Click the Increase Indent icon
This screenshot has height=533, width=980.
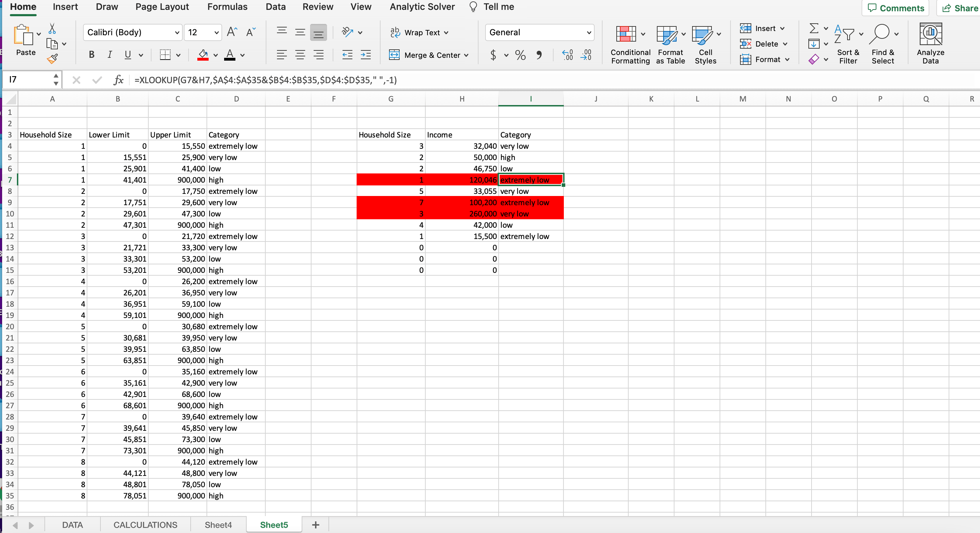point(365,55)
